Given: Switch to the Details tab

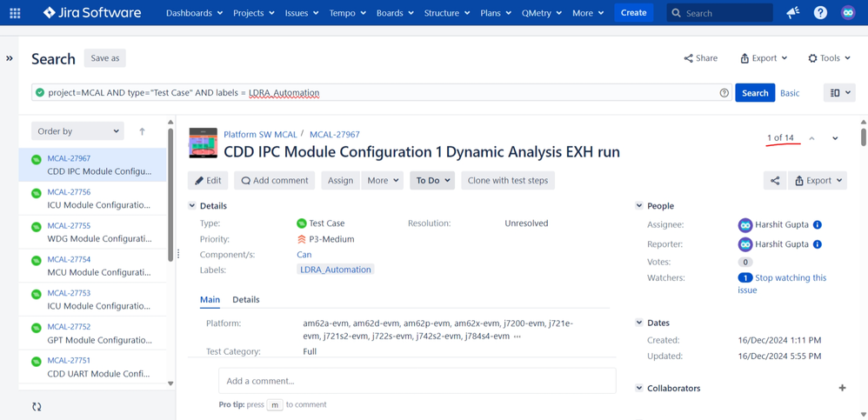Looking at the screenshot, I should pyautogui.click(x=246, y=299).
